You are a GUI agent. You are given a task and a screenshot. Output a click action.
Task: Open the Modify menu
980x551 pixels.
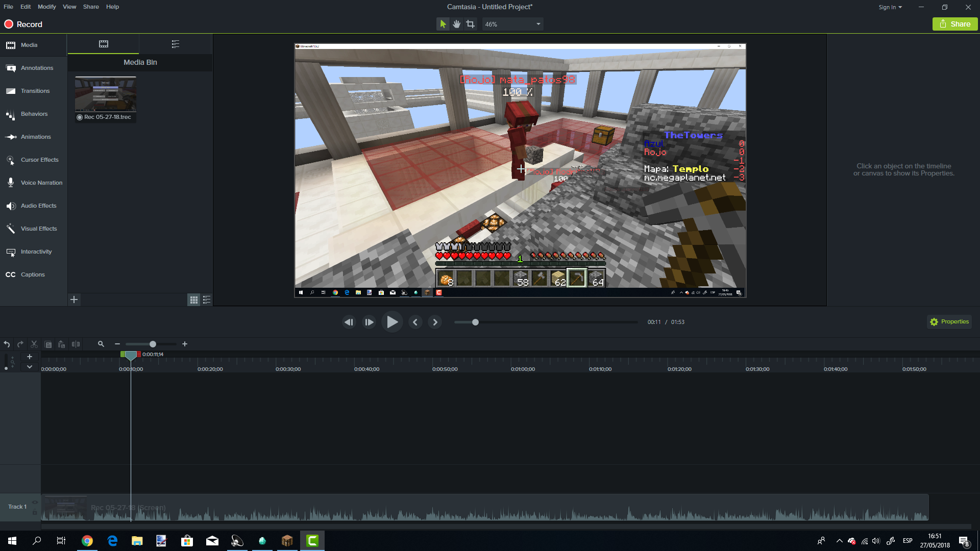pyautogui.click(x=47, y=7)
